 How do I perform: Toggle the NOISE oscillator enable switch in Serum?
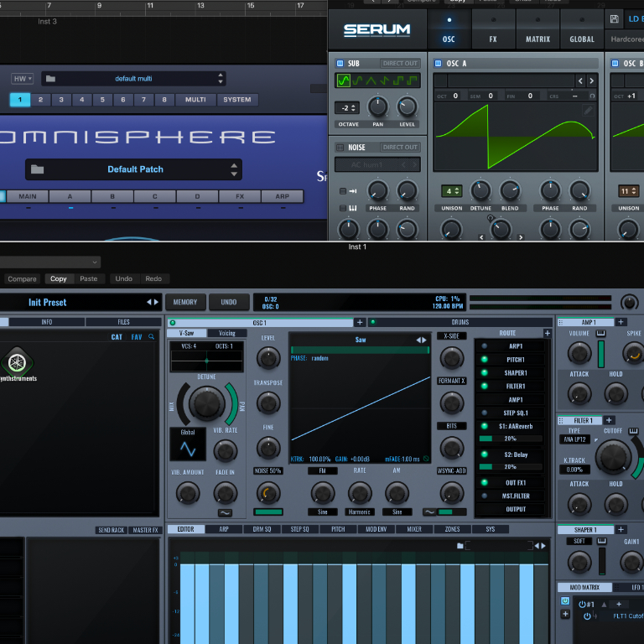(340, 147)
